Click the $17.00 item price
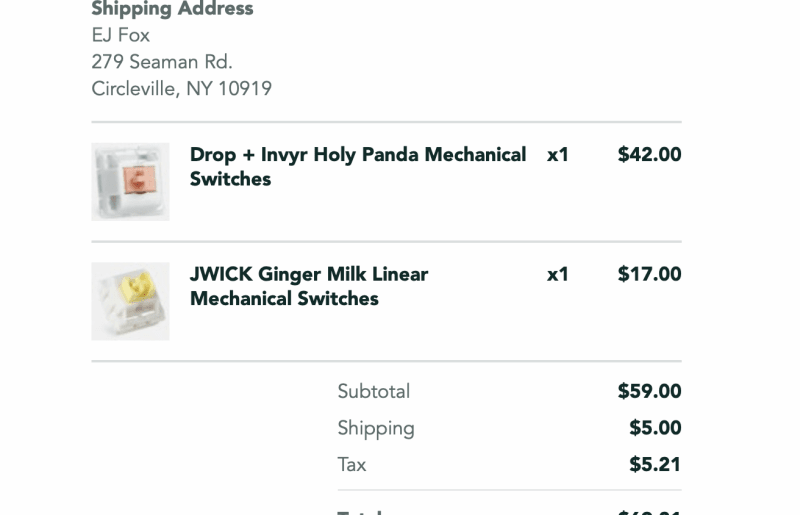Screen dimensions: 800x515 click(649, 274)
